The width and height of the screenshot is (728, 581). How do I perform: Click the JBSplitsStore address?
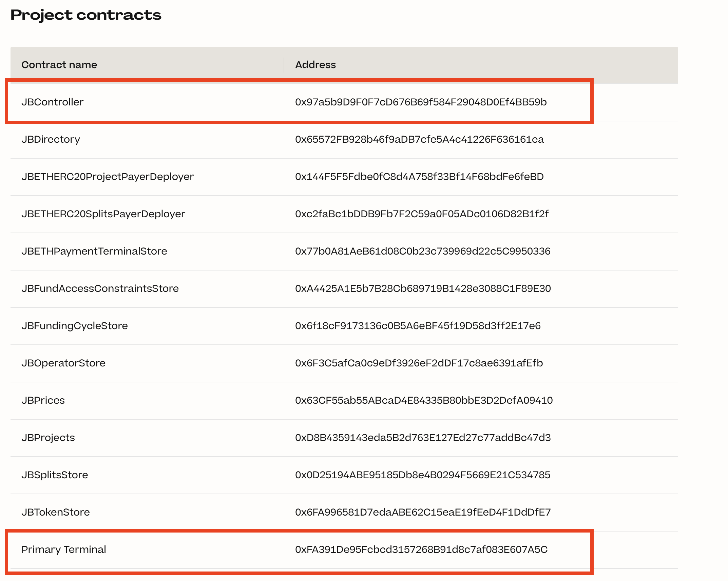pyautogui.click(x=422, y=475)
